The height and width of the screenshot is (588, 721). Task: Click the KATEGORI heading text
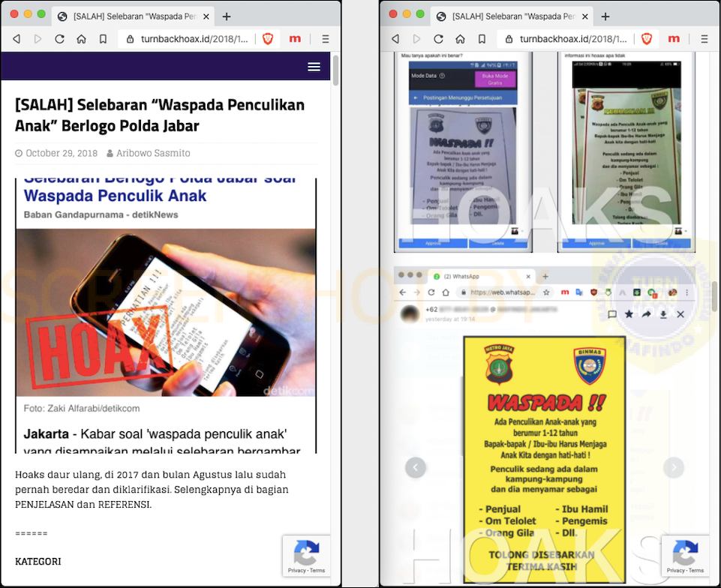click(x=38, y=561)
